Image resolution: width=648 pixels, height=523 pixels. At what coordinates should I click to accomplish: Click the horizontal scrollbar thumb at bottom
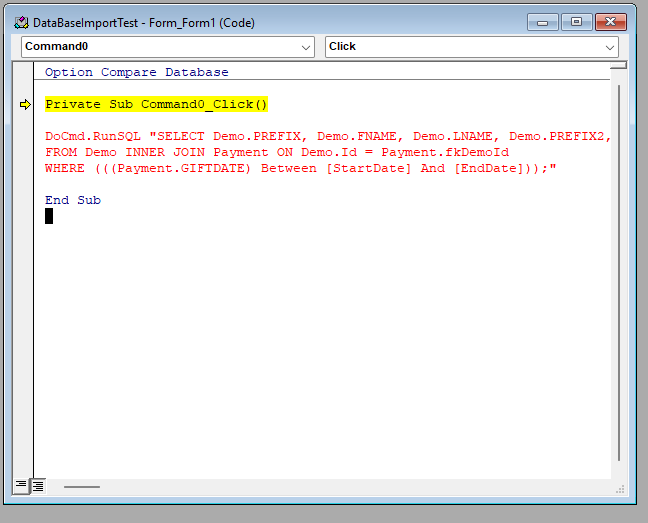pyautogui.click(x=82, y=487)
